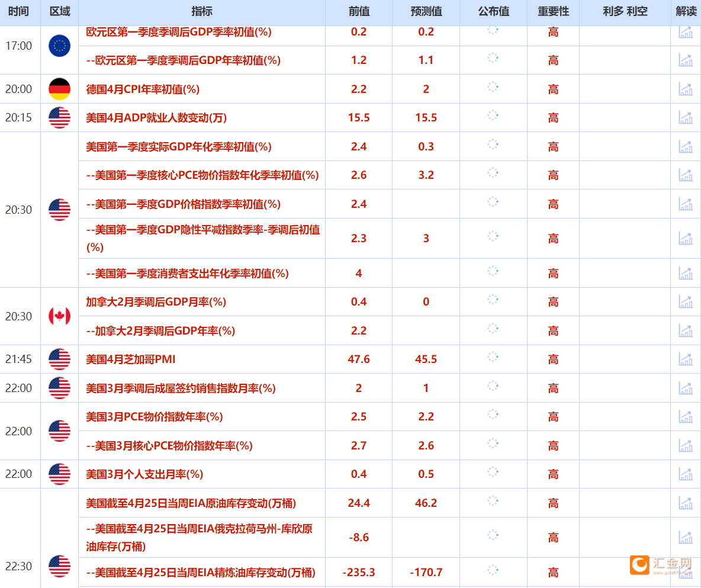Click the 区域 column header
The image size is (701, 588).
pyautogui.click(x=59, y=11)
